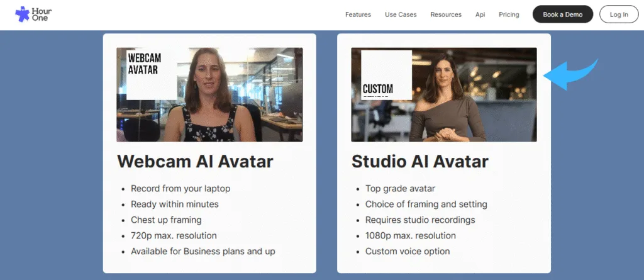Select the Studio AI Avatar heading
644x280 pixels.
[419, 161]
